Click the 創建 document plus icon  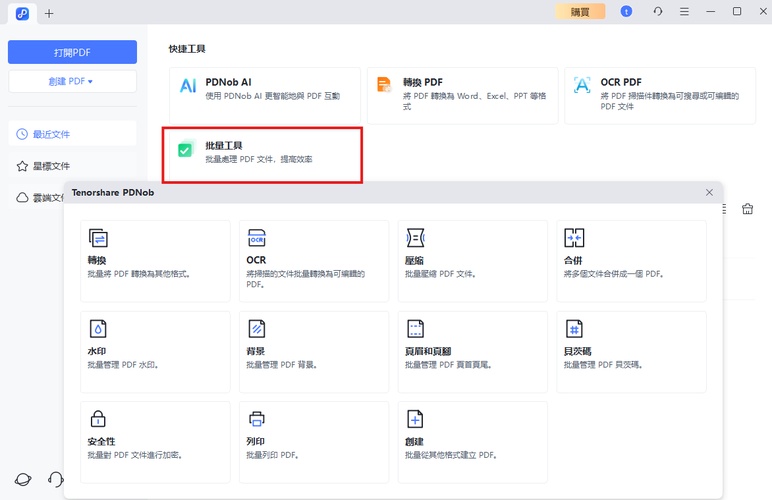pos(415,419)
